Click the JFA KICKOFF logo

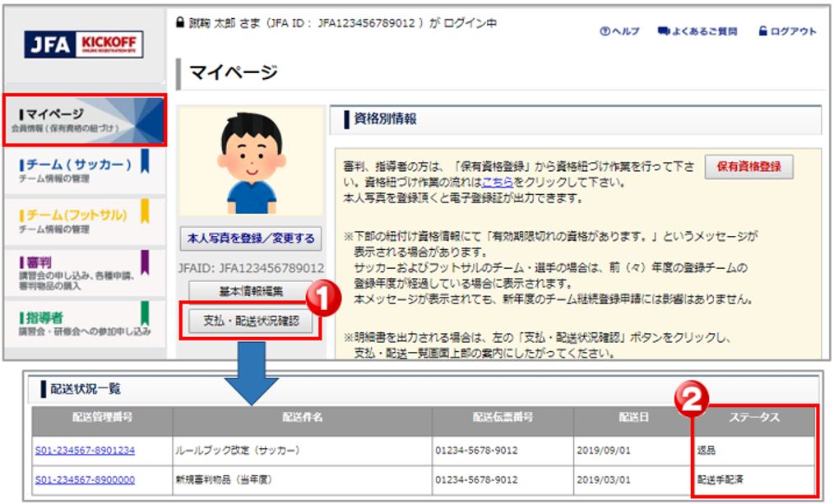click(x=83, y=44)
